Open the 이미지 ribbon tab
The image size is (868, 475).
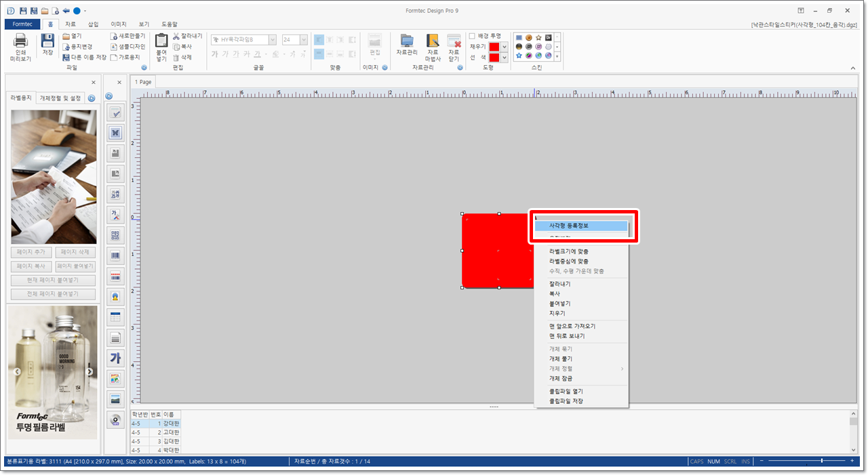(119, 24)
